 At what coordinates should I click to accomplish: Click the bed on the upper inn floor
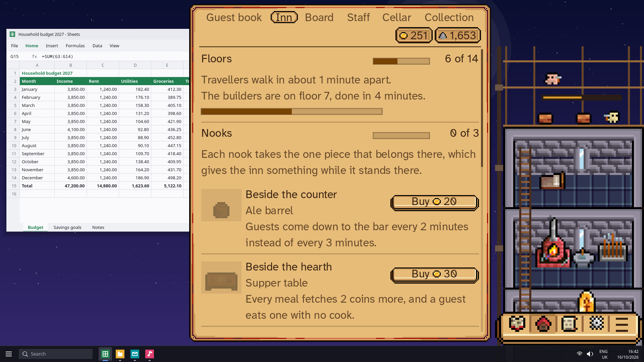click(552, 181)
